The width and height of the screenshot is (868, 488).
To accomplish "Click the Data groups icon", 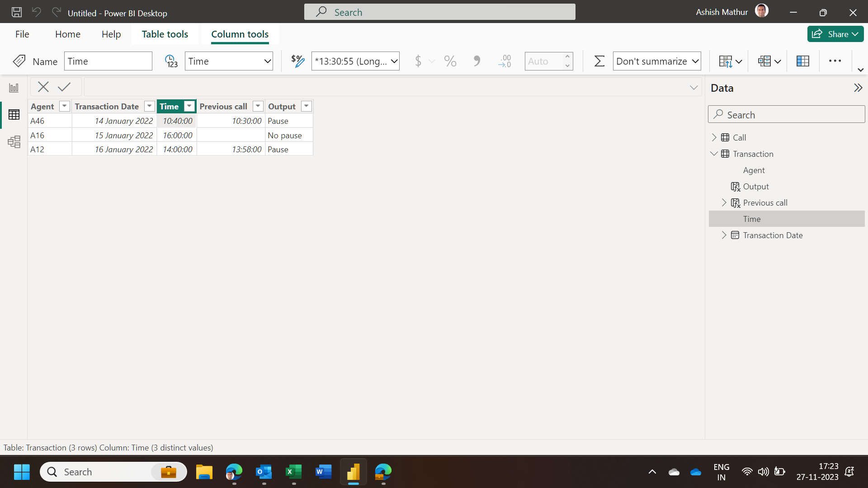I will coord(769,61).
